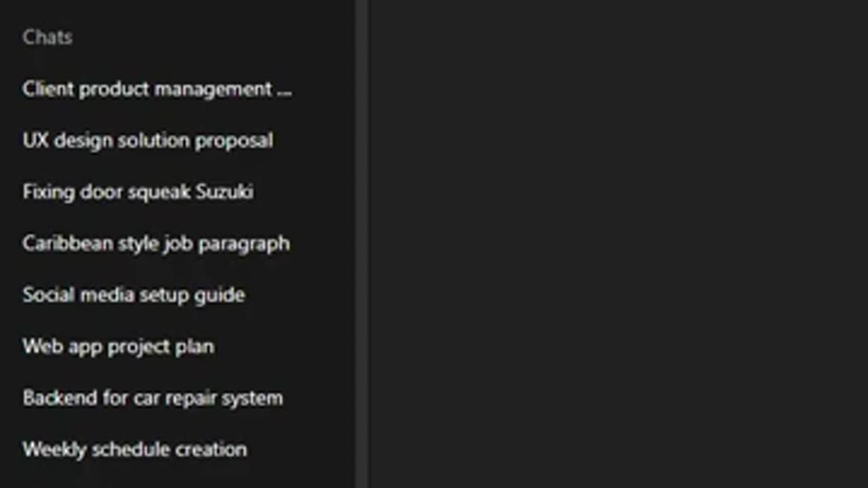868x488 pixels.
Task: Collapse the Chats list via its heading
Action: 47,37
